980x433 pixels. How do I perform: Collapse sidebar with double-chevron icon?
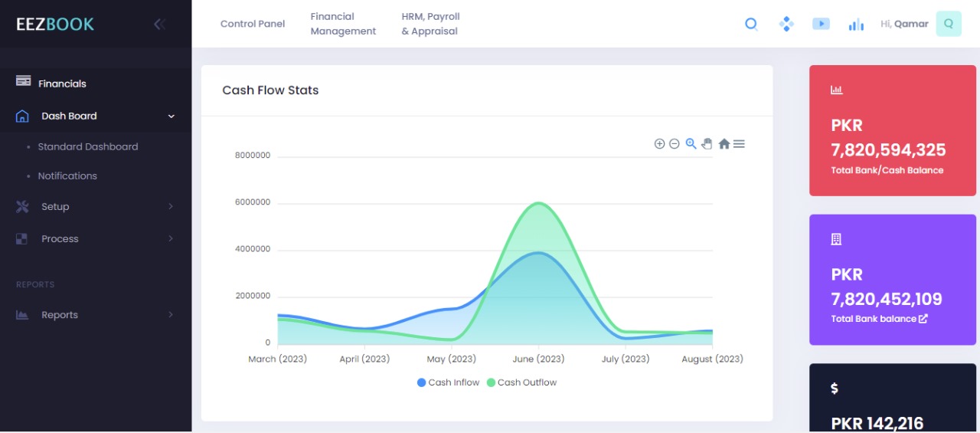pyautogui.click(x=159, y=24)
